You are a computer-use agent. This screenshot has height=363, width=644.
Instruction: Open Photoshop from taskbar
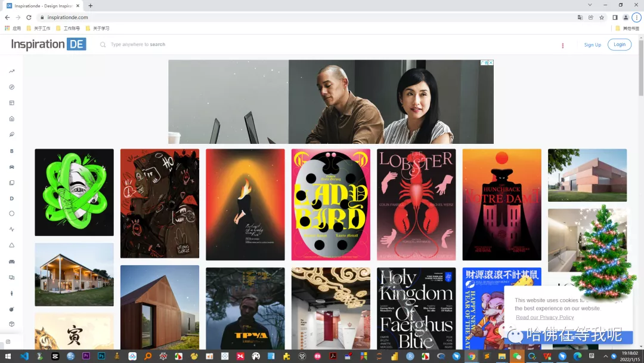(101, 356)
